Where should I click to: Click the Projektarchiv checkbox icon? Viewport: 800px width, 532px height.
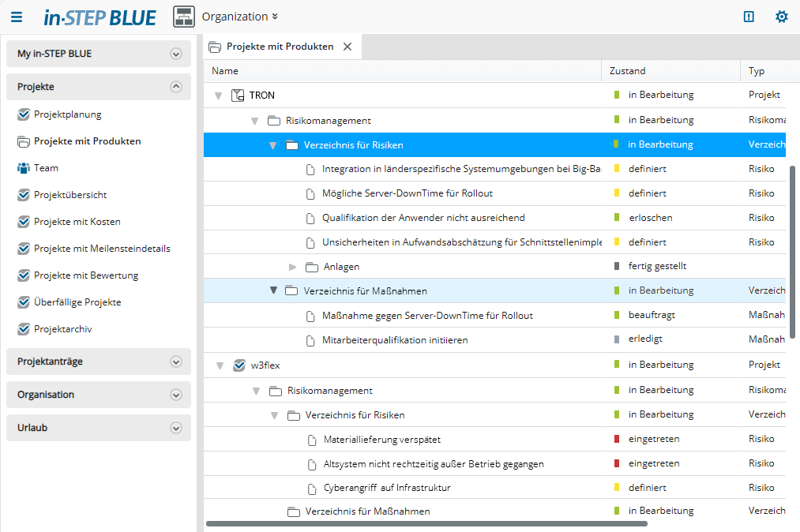click(x=23, y=329)
